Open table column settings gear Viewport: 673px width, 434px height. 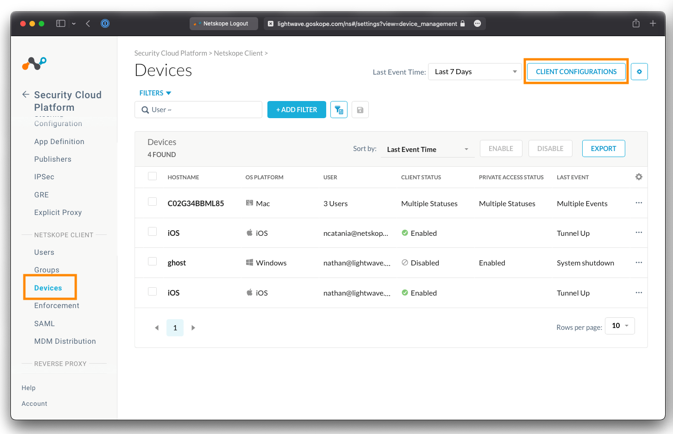coord(639,177)
